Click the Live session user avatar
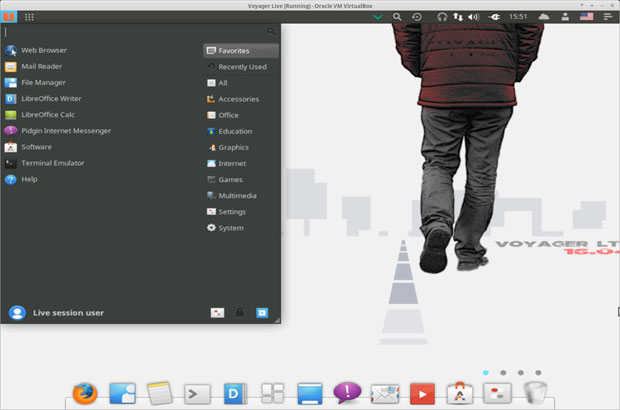This screenshot has height=410, width=620. tap(17, 313)
